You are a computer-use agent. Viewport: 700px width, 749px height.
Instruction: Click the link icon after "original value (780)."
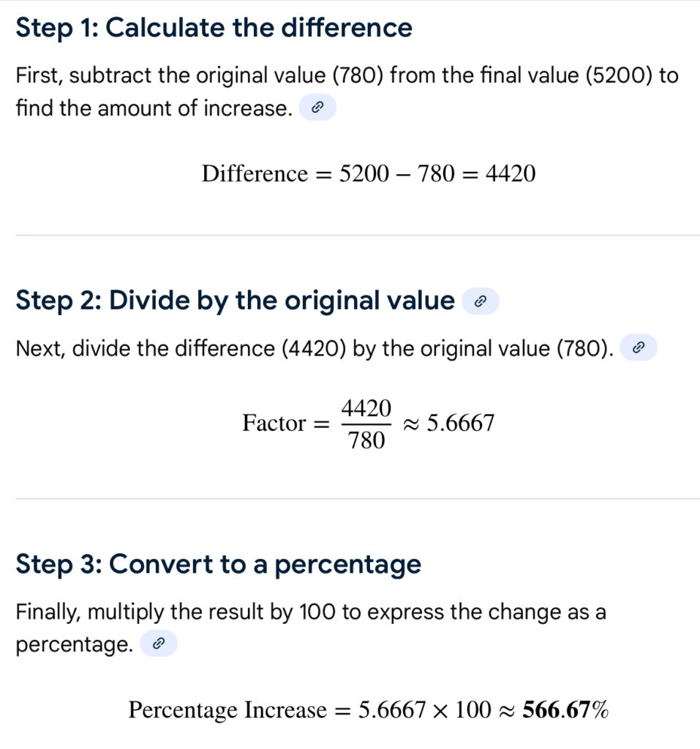[638, 349]
